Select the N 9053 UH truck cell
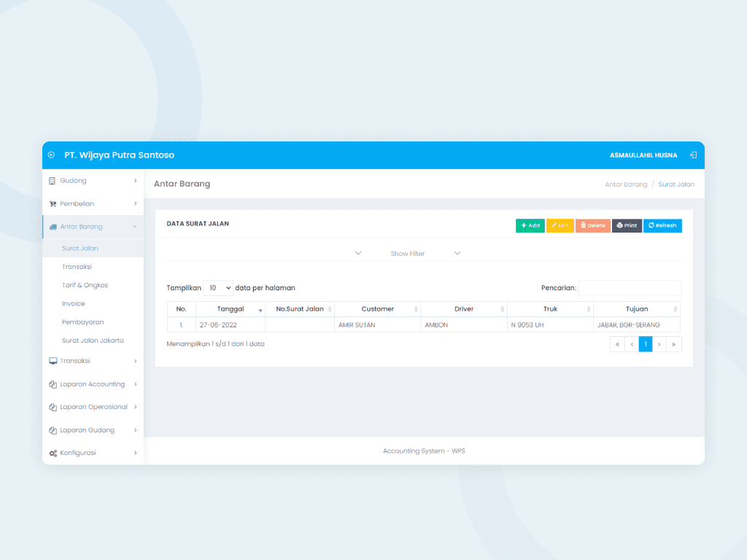Viewport: 747px width, 560px height. tap(550, 325)
